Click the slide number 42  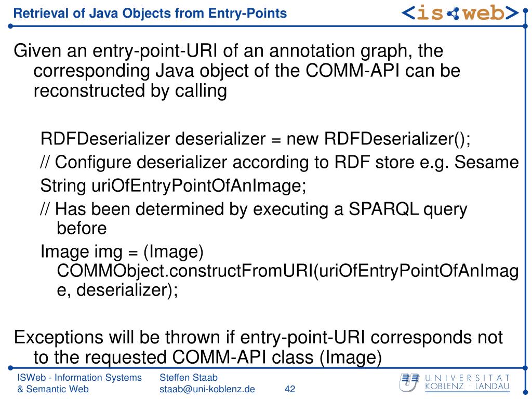coord(290,389)
